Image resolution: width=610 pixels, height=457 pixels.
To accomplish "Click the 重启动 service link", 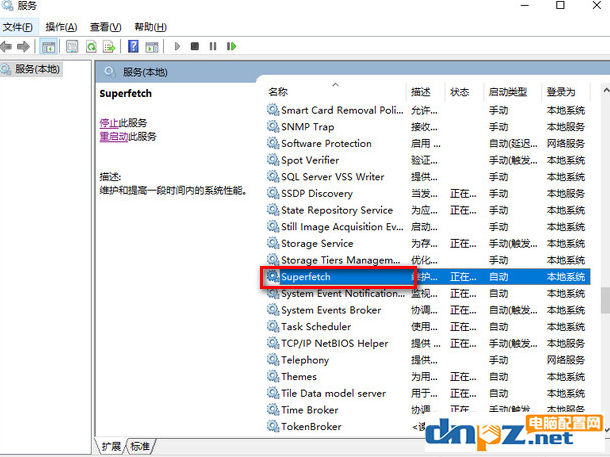I will [x=114, y=137].
